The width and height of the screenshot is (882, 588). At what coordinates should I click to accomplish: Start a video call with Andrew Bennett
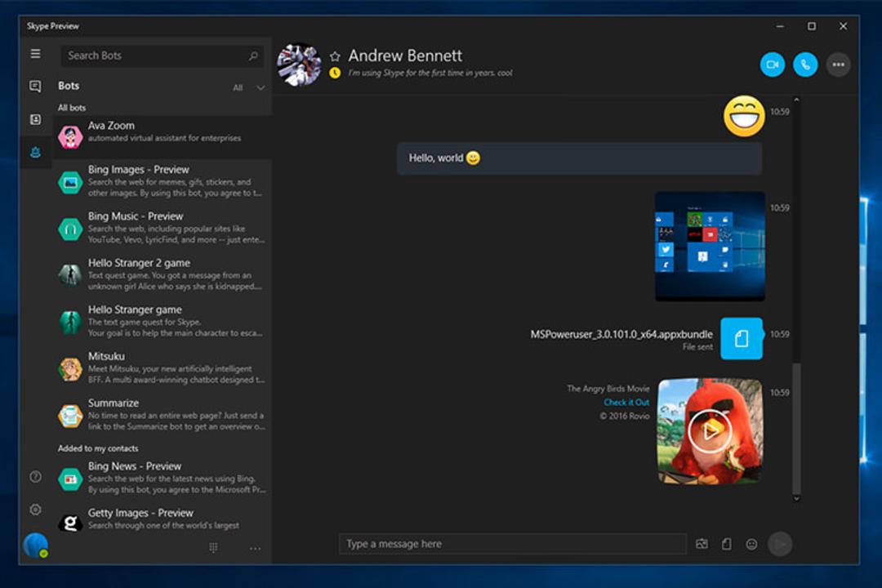click(x=772, y=65)
